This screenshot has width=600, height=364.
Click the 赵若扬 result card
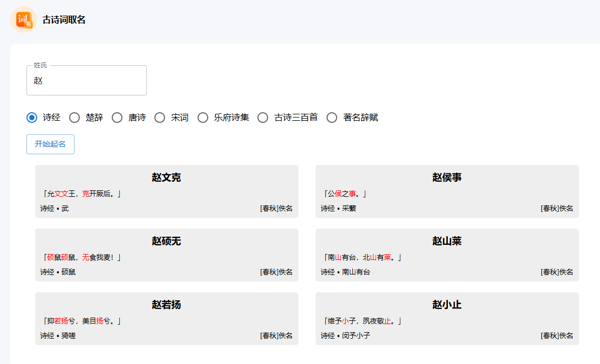(x=166, y=318)
